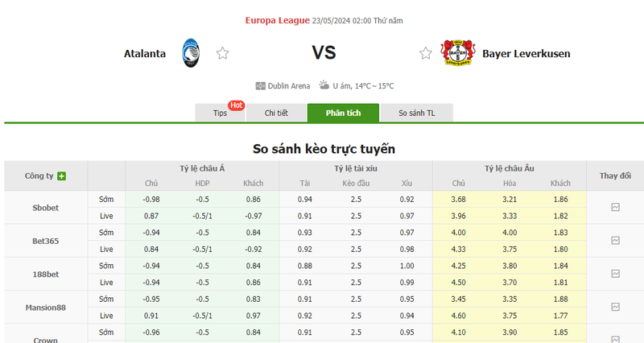Image resolution: width=644 pixels, height=343 pixels.
Task: Click the cloudy weather icon
Action: [x=324, y=85]
